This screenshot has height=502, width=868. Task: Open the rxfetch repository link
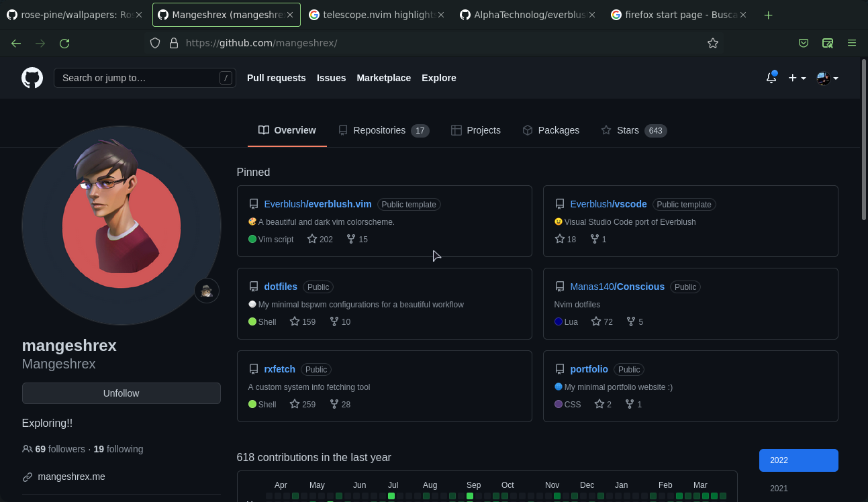click(280, 369)
